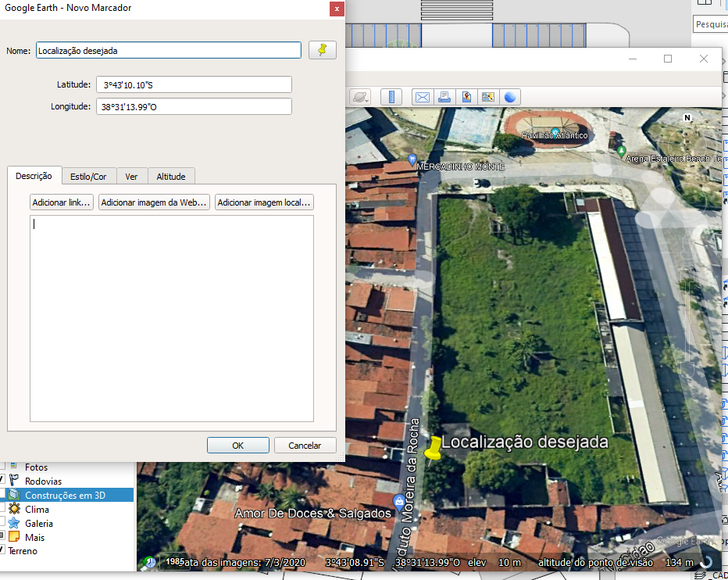Image resolution: width=728 pixels, height=580 pixels.
Task: Click the Nome input field
Action: 169,50
